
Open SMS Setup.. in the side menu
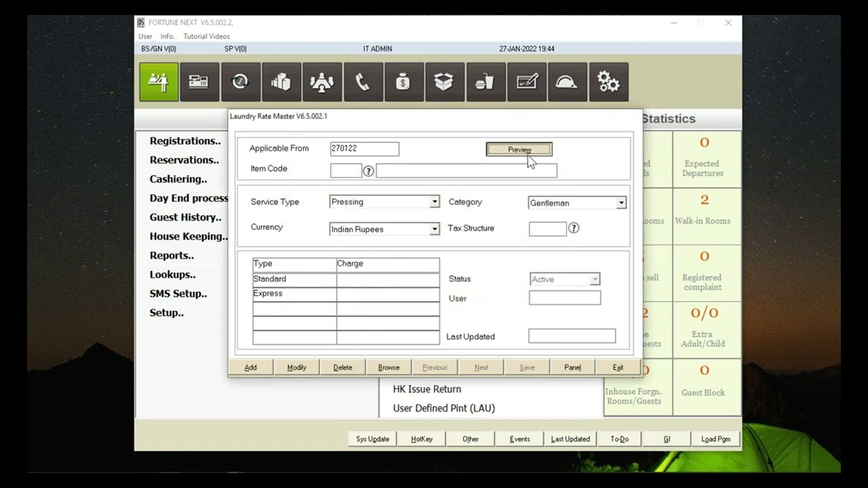178,293
